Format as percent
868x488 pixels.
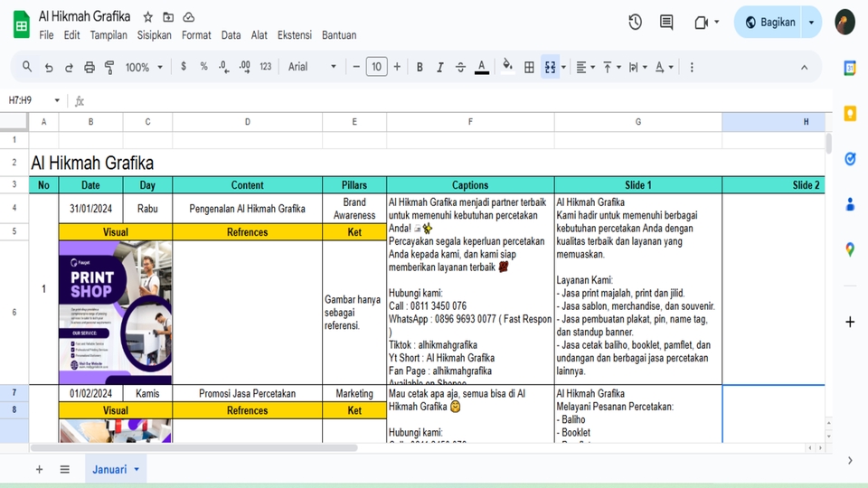[x=203, y=67]
